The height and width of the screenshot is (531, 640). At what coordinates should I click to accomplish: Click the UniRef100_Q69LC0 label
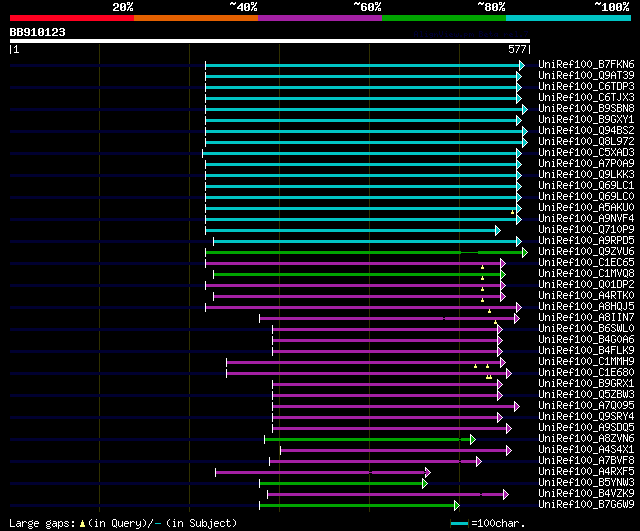586,197
